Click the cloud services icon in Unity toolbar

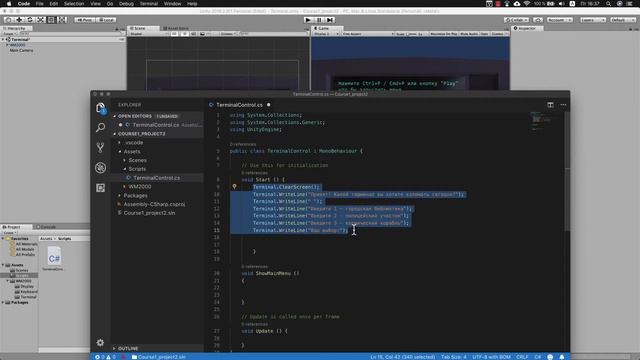tap(538, 20)
